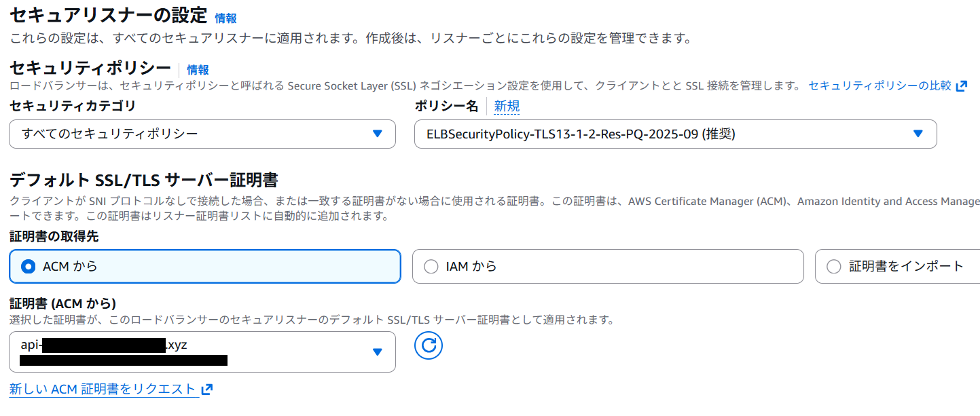The width and height of the screenshot is (980, 416).
Task: Select the IAM から radio button
Action: click(431, 266)
